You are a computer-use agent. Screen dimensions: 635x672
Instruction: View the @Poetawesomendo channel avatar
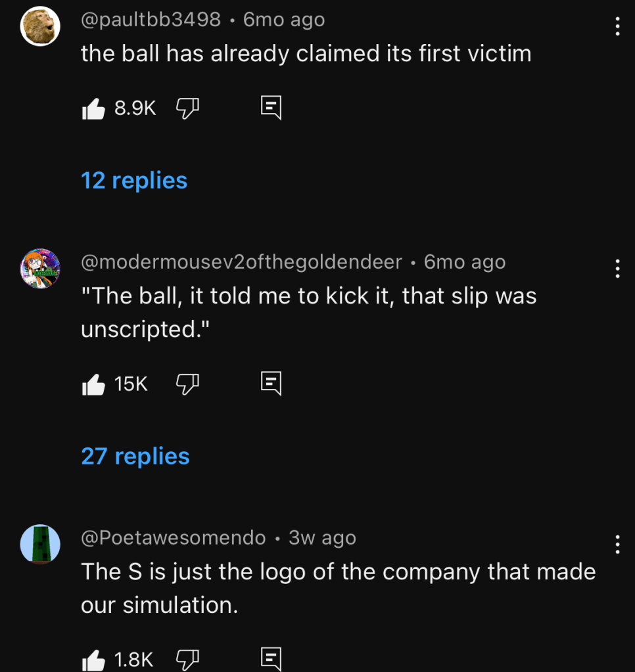tap(41, 544)
